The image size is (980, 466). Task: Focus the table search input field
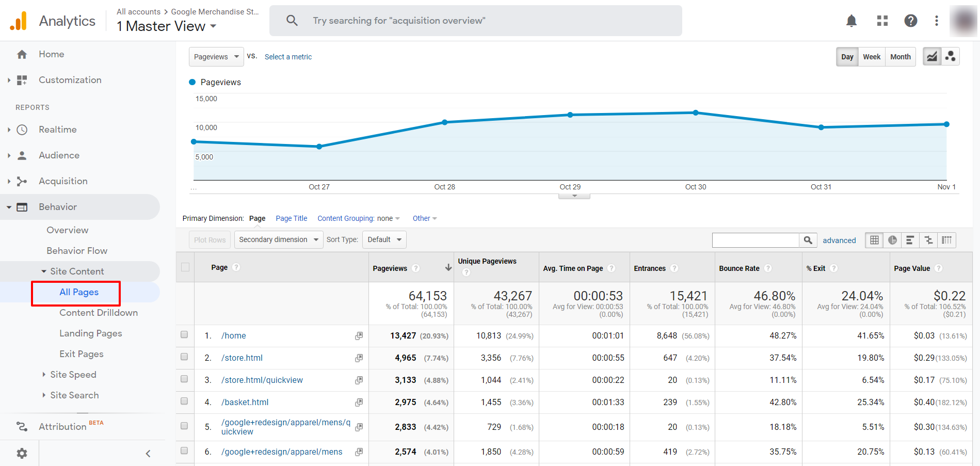756,240
